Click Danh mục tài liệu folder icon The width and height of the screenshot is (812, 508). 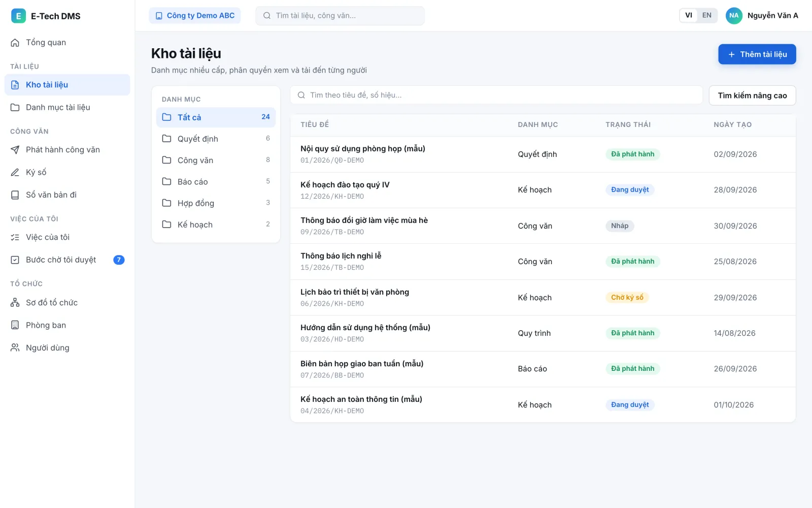(15, 108)
